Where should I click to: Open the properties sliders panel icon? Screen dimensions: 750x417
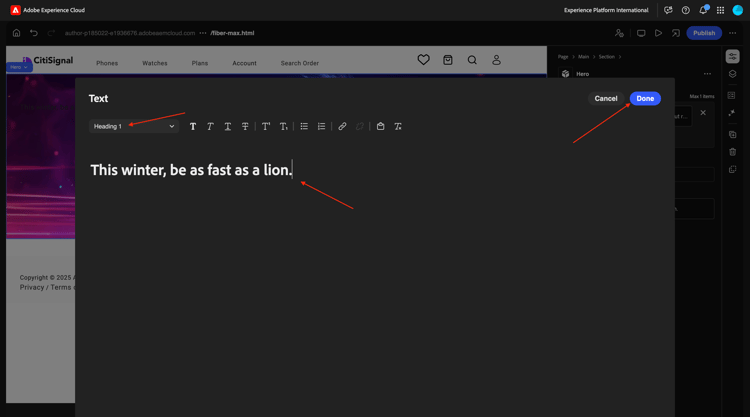732,56
